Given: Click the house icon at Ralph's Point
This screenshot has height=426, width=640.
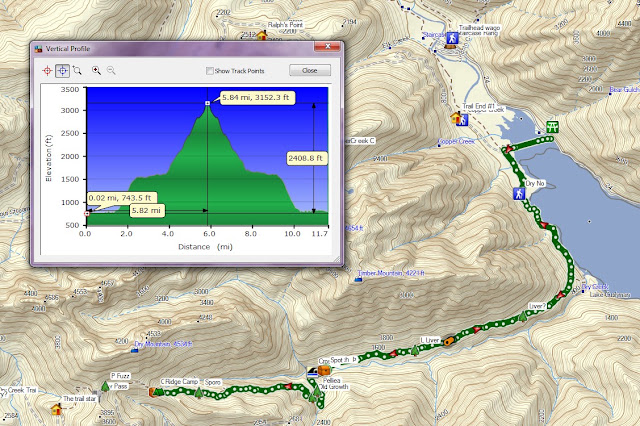Looking at the screenshot, I should pos(262,35).
